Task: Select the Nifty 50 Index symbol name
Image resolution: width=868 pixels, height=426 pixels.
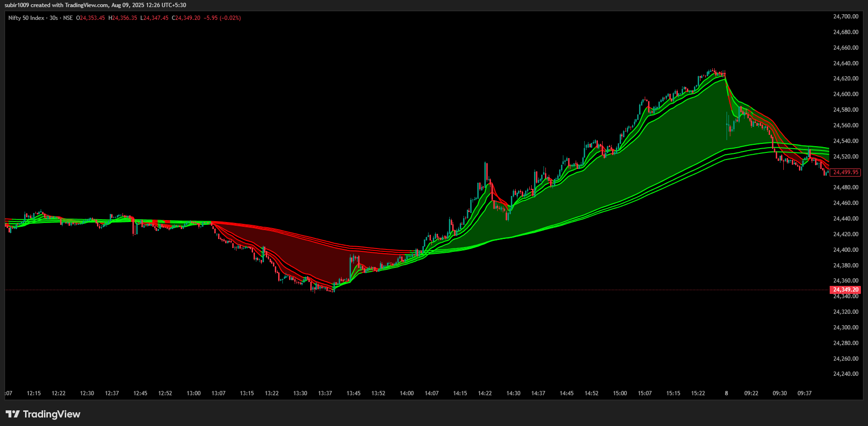Action: 27,18
